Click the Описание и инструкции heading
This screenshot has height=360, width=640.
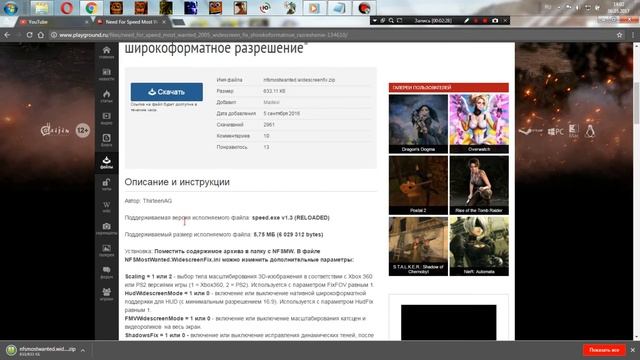coord(177,182)
